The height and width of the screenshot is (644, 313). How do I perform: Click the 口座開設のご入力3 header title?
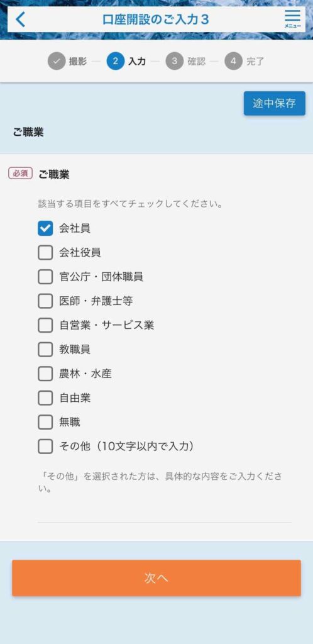[156, 19]
